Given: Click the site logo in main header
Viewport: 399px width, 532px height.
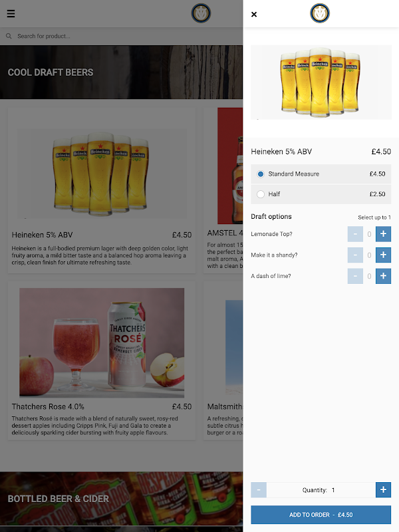Looking at the screenshot, I should tap(201, 13).
